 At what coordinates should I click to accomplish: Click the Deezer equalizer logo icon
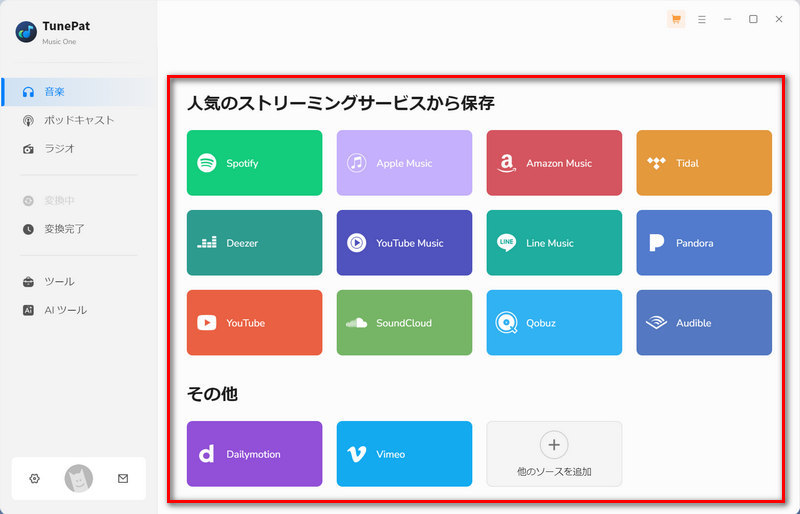coord(207,242)
